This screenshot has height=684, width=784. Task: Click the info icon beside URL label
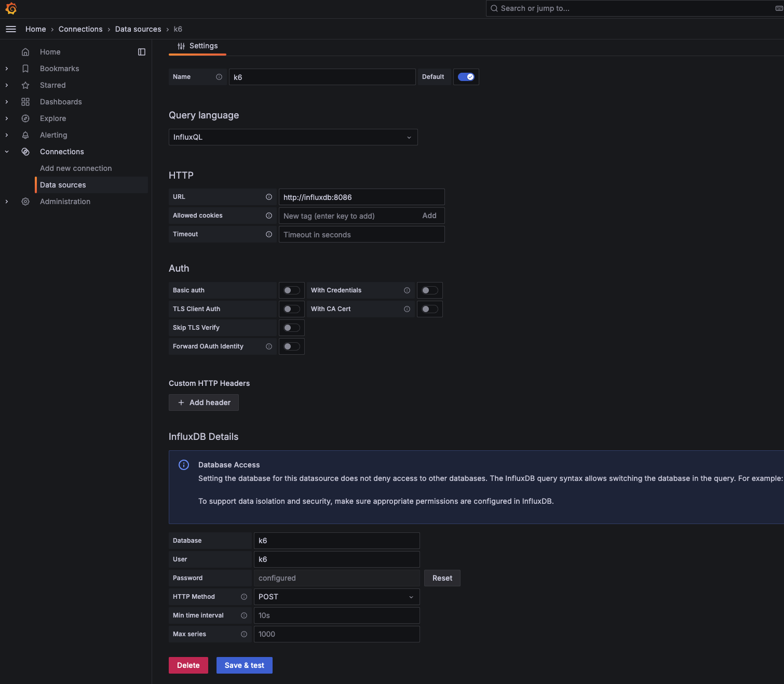(x=269, y=197)
